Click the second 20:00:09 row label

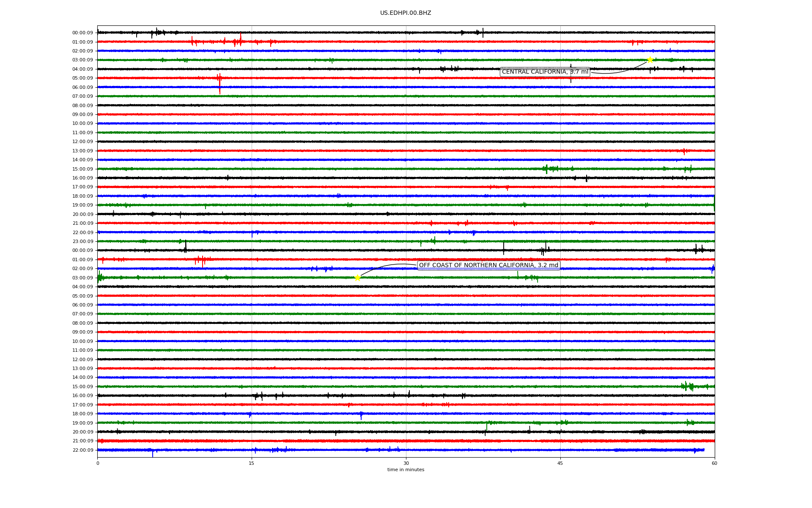pyautogui.click(x=82, y=432)
